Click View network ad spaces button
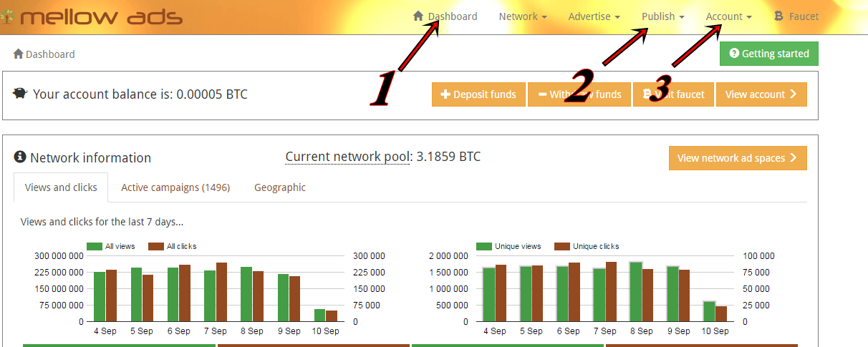 (x=737, y=158)
